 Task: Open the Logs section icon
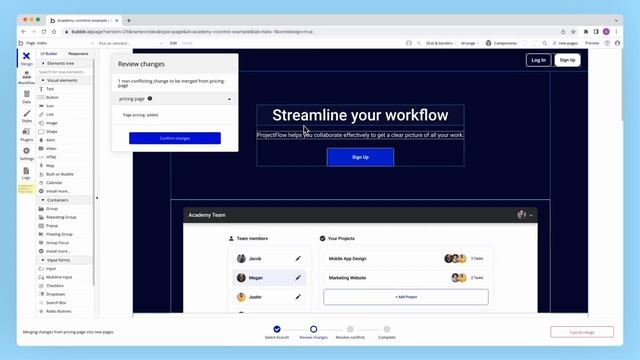pos(27,173)
